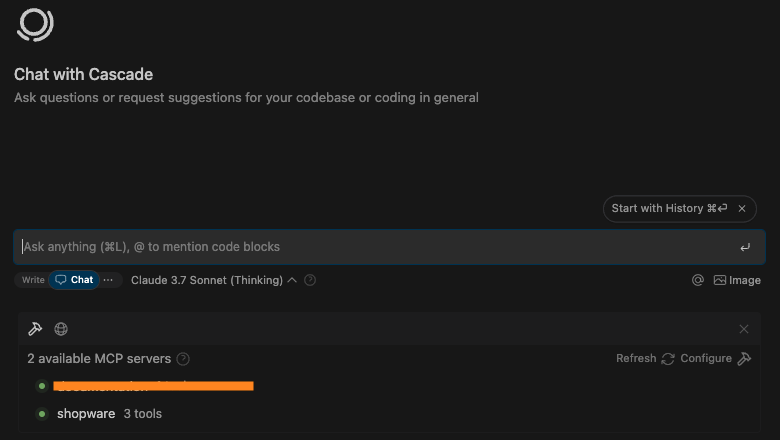Screen dimensions: 780x440
Task: Focus the Ask anything input field
Action: coord(378,247)
